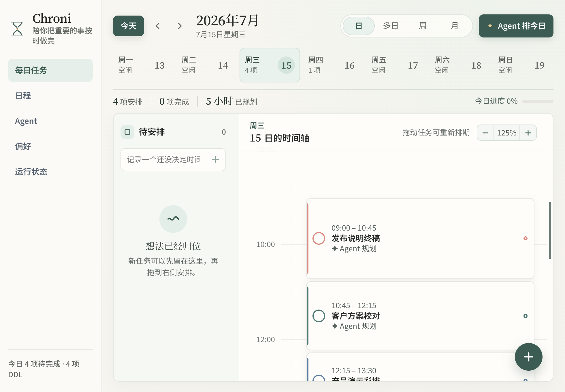Click the 7月15日星期三 subtitle
565x392 pixels.
click(x=221, y=35)
